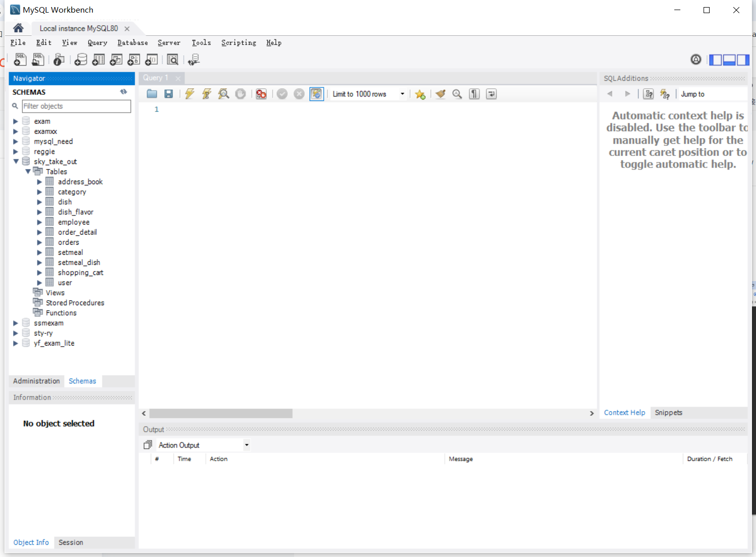Open the Server menu
This screenshot has width=756, height=557.
pyautogui.click(x=169, y=43)
